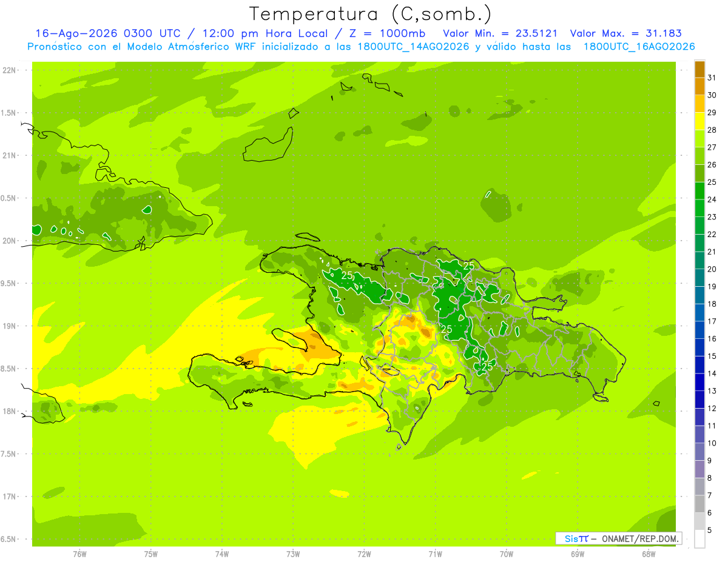
Task: Click the gold colorbar segment between 29 and 30
Action: [699, 104]
